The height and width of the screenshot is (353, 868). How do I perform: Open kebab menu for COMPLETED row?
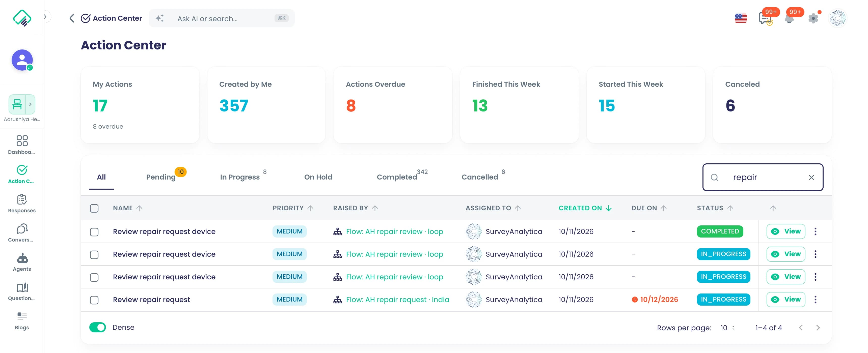[x=815, y=231]
